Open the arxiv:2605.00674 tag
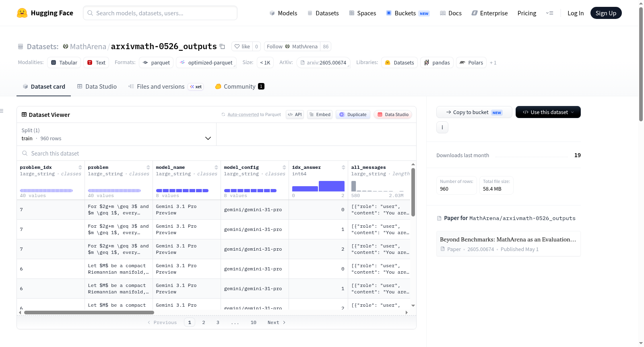This screenshot has height=347, width=644. point(323,62)
